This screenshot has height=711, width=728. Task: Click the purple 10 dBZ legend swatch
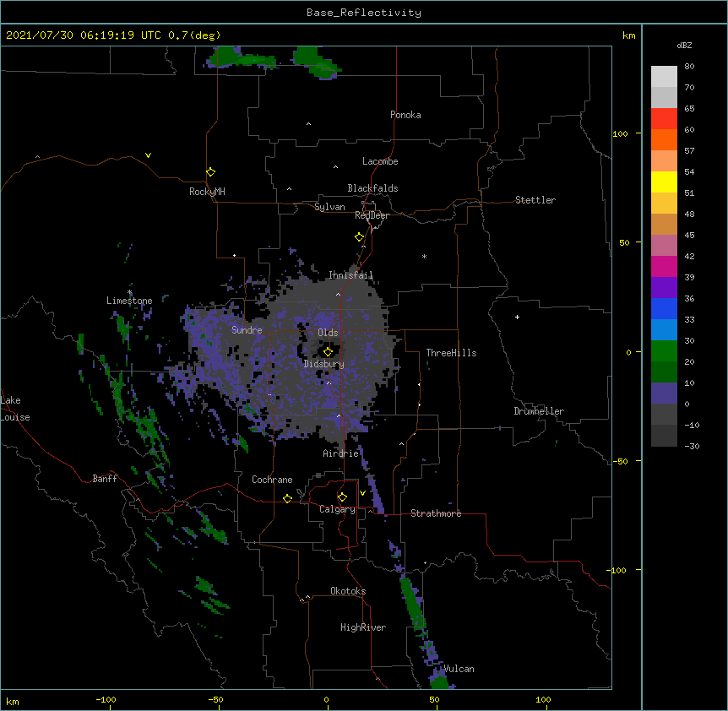click(664, 393)
